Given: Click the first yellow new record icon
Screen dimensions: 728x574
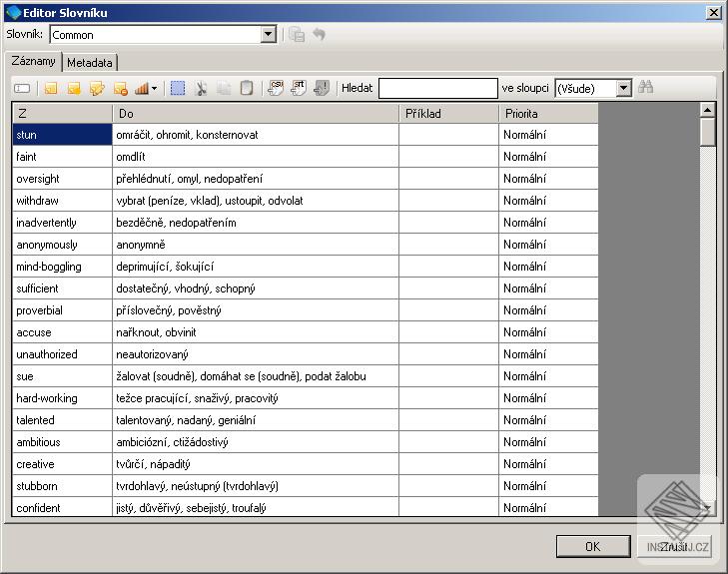Looking at the screenshot, I should tap(51, 88).
